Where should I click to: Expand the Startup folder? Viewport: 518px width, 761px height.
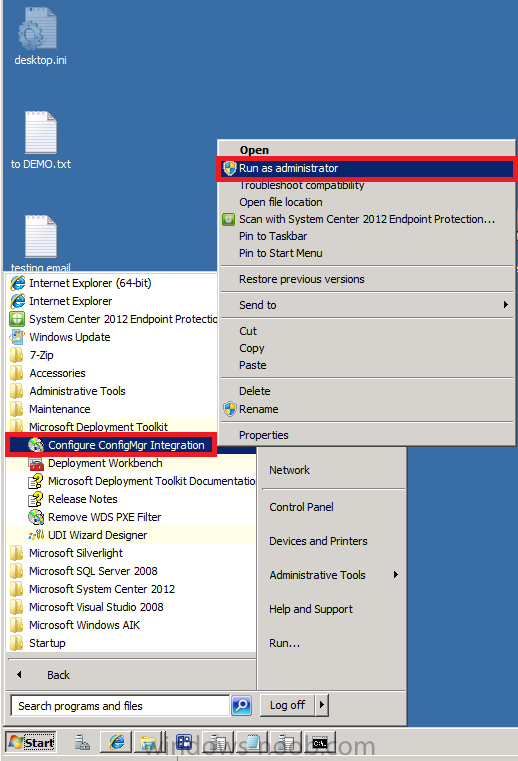(x=47, y=643)
